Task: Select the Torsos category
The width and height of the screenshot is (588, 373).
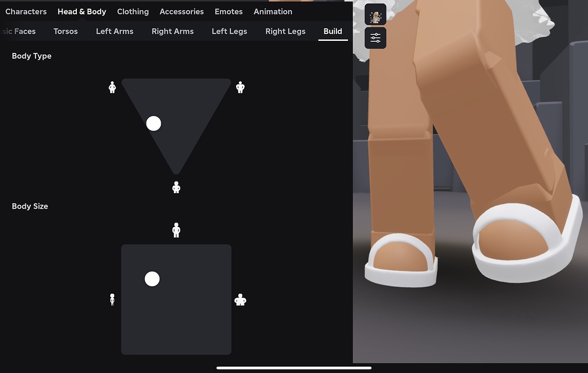Action: pyautogui.click(x=65, y=31)
